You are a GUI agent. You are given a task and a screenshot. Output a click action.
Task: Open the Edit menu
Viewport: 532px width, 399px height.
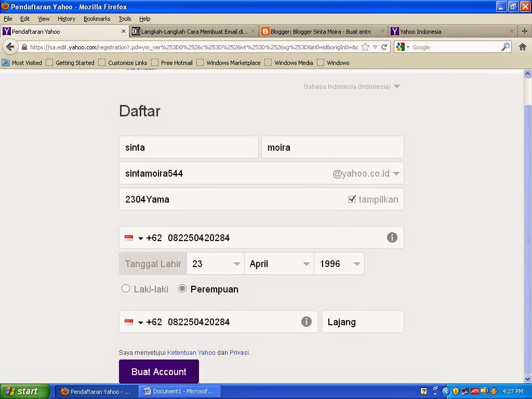[25, 19]
